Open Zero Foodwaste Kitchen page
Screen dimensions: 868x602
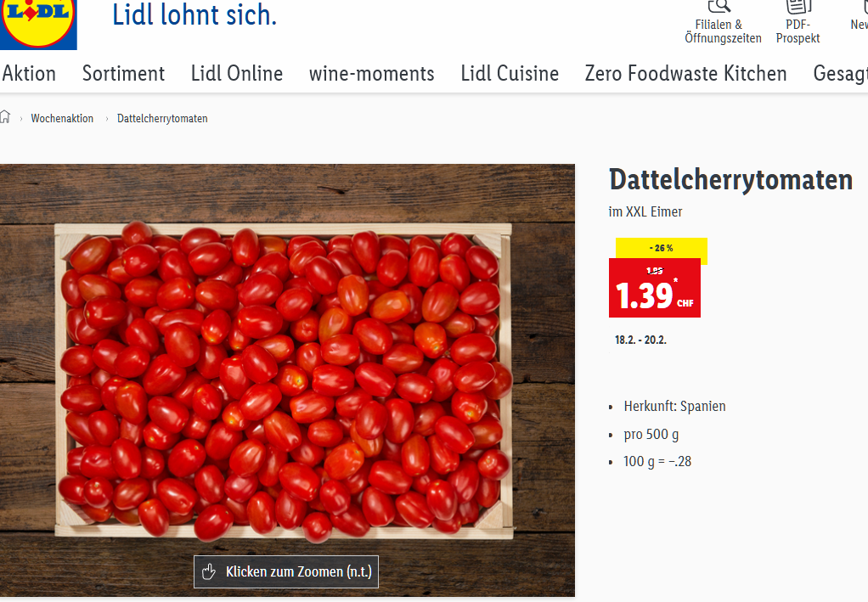tap(686, 74)
